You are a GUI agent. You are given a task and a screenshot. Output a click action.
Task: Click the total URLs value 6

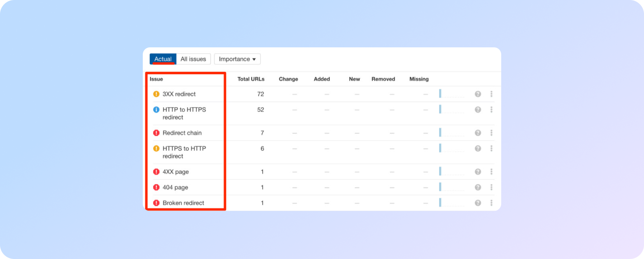(262, 148)
